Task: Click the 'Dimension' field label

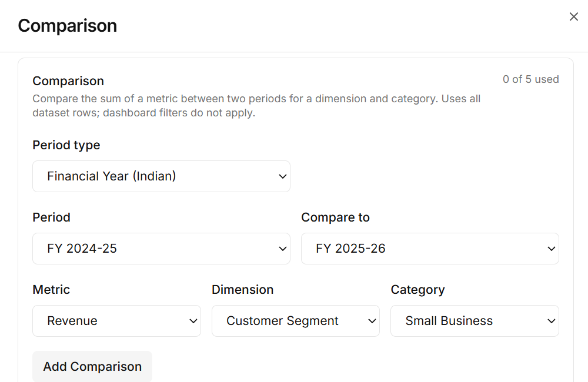Action: point(242,290)
